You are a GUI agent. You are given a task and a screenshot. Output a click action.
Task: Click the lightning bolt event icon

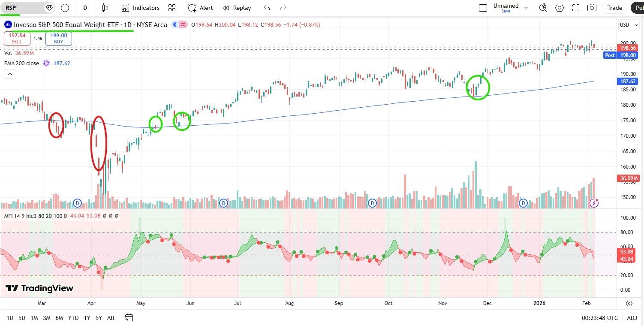click(594, 202)
